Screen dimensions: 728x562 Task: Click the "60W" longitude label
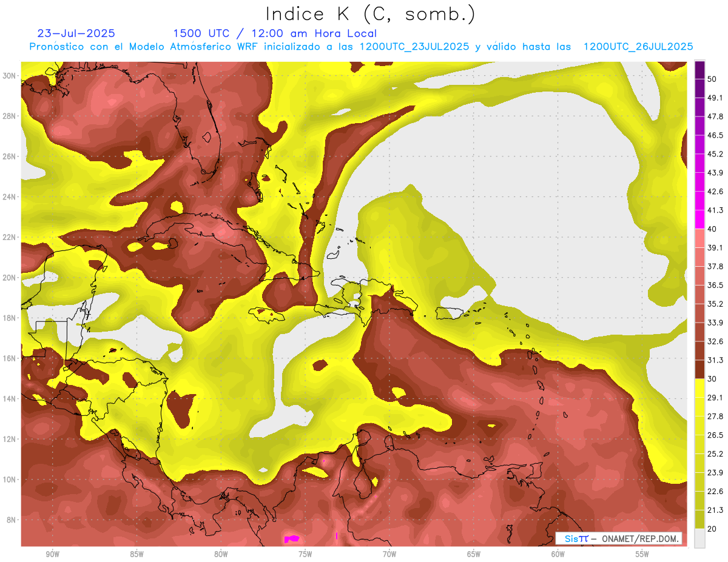click(558, 554)
